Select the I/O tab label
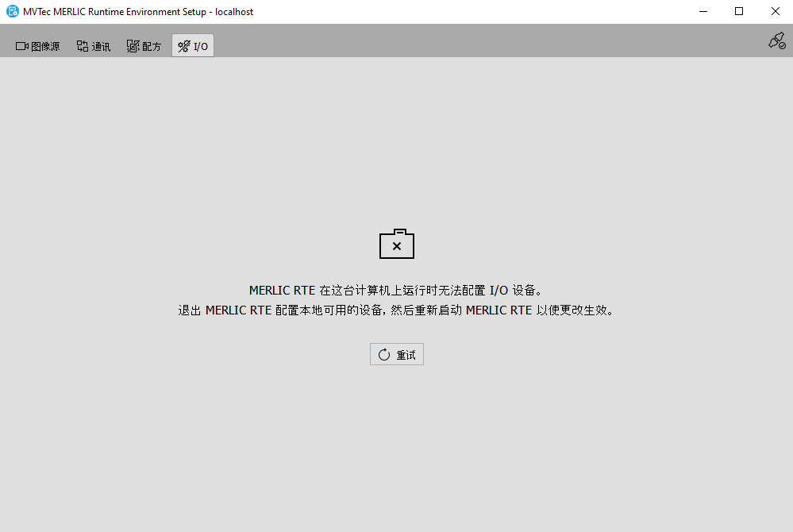This screenshot has height=532, width=793. point(201,47)
